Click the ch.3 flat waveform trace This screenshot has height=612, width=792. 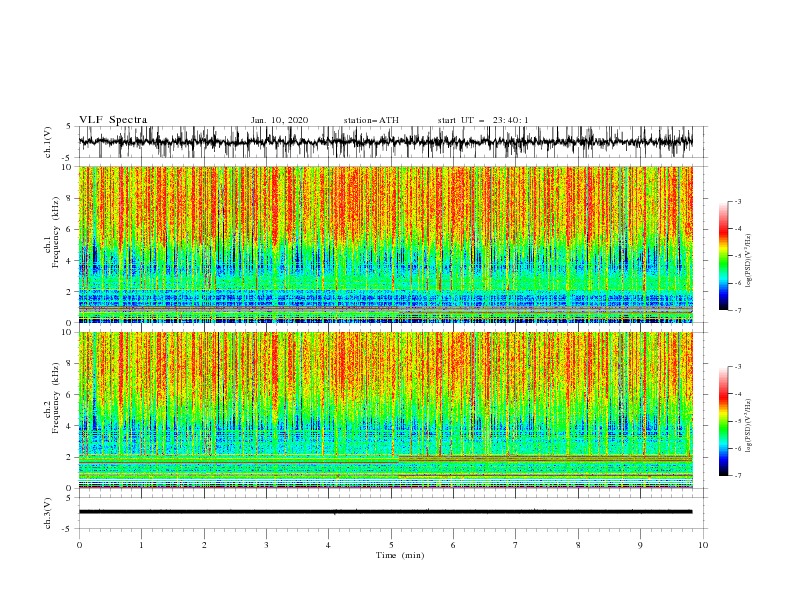[x=386, y=512]
